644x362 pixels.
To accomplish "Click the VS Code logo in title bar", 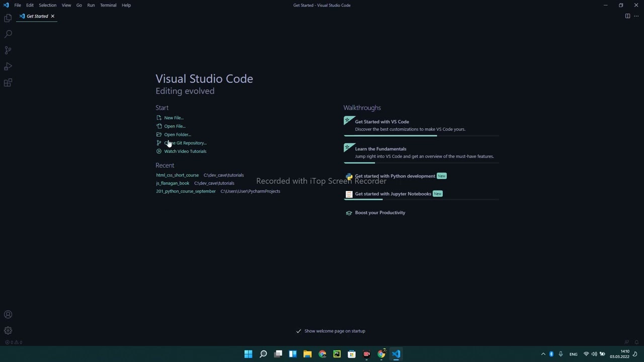I will (6, 5).
